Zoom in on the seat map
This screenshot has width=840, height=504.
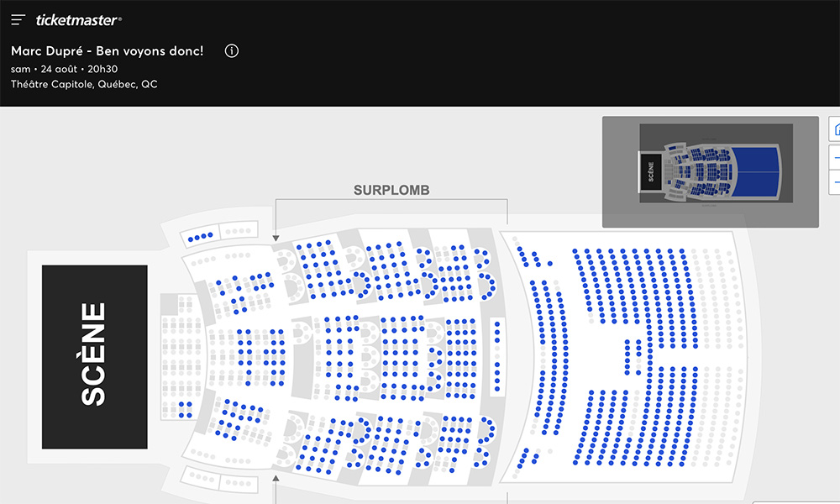tap(836, 156)
